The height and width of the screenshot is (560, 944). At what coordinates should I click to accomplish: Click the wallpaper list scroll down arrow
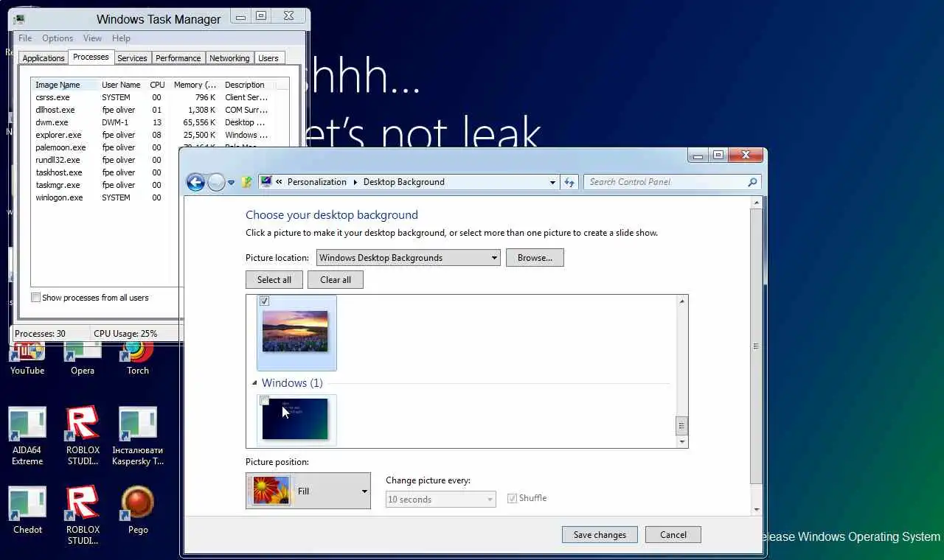coord(682,442)
